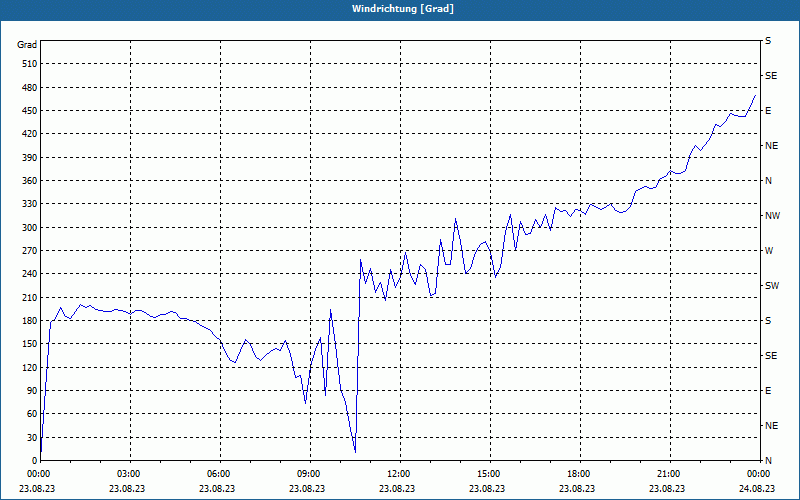The image size is (800, 500).
Task: Click the NW compass label
Action: click(x=772, y=216)
